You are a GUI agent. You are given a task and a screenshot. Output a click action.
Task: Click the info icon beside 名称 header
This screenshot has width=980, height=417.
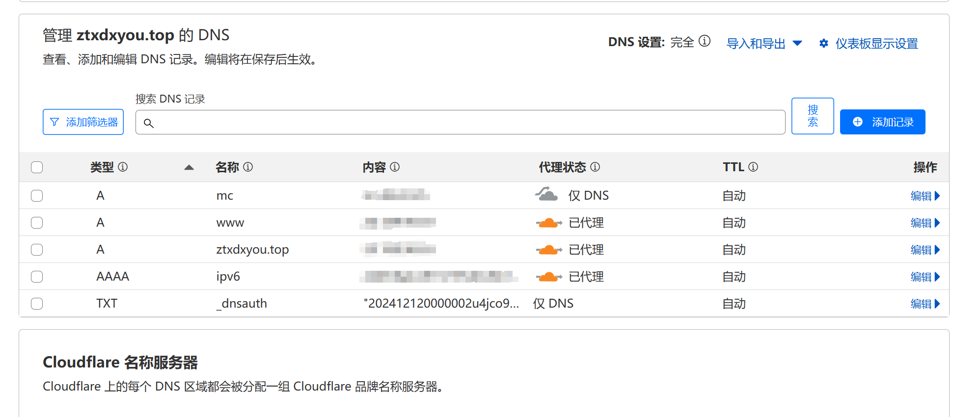248,167
